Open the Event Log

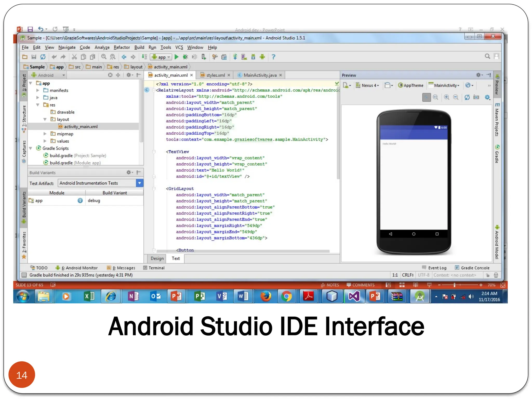point(434,268)
